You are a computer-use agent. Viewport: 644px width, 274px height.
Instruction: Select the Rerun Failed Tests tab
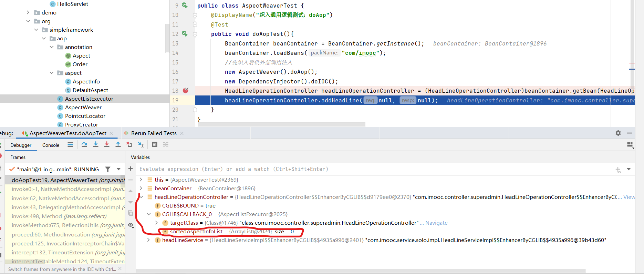point(154,133)
